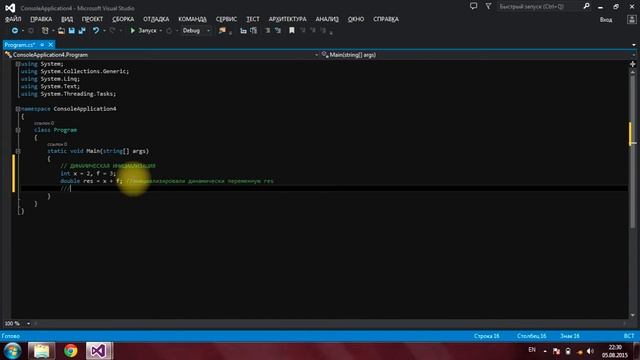Open the ОКНО menu
Screen dimensions: 640x360
pos(356,19)
